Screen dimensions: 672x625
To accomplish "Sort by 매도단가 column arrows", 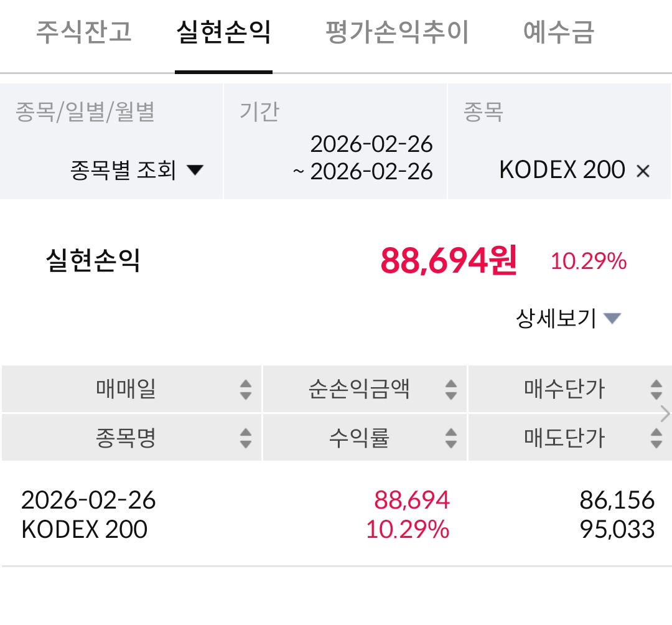I will (656, 438).
